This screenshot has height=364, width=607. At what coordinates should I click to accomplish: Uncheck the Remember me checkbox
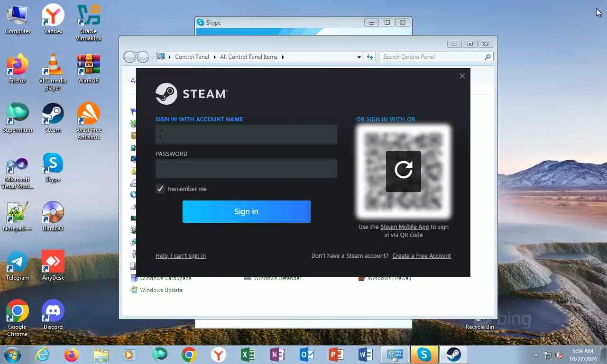(x=160, y=189)
